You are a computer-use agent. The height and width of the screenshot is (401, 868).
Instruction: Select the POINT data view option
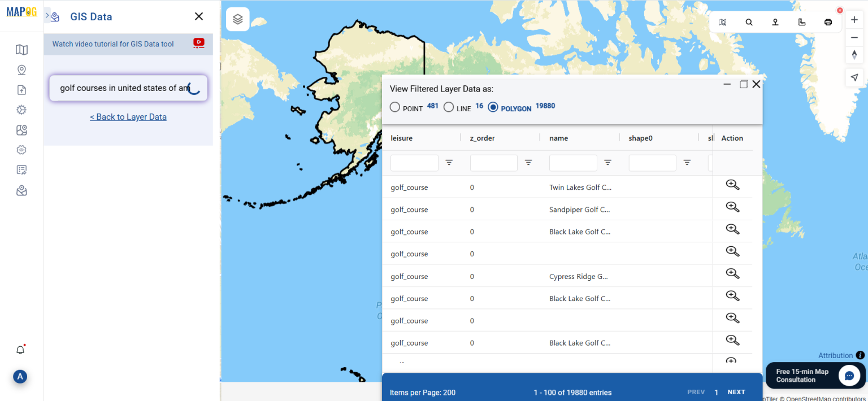tap(394, 107)
